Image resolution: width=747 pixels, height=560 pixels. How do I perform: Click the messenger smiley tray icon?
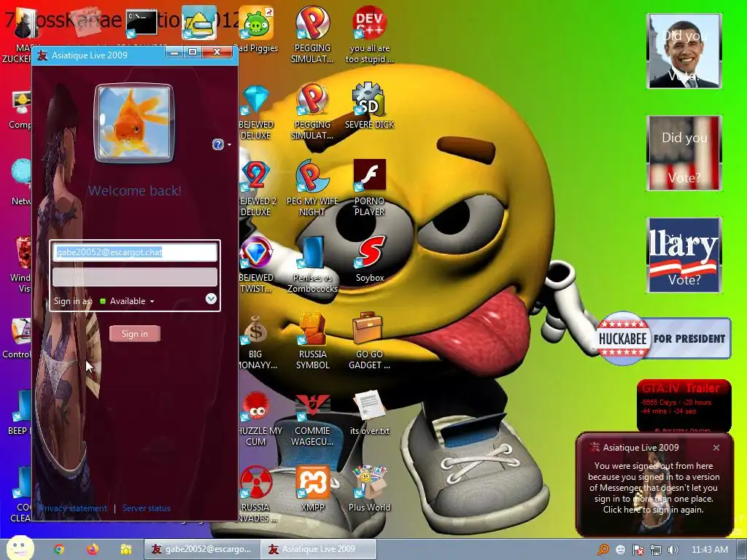tap(621, 550)
